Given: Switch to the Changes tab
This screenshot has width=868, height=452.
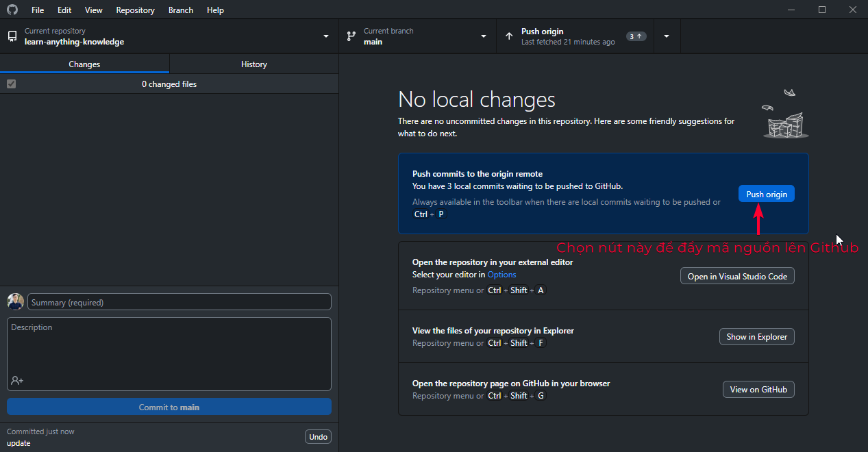Looking at the screenshot, I should 84,64.
